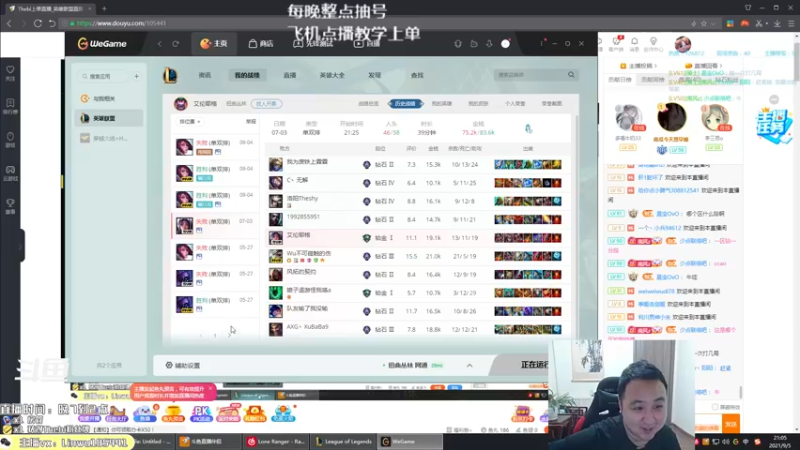Switch to the 资讯 news tab
The image size is (800, 450).
pos(205,75)
